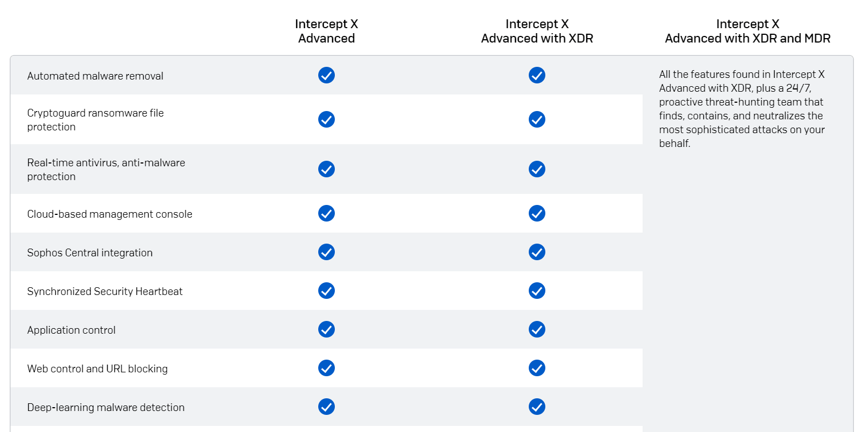Click Cryptoguard ransomware checkmark in Advanced with XDR column

[537, 119]
